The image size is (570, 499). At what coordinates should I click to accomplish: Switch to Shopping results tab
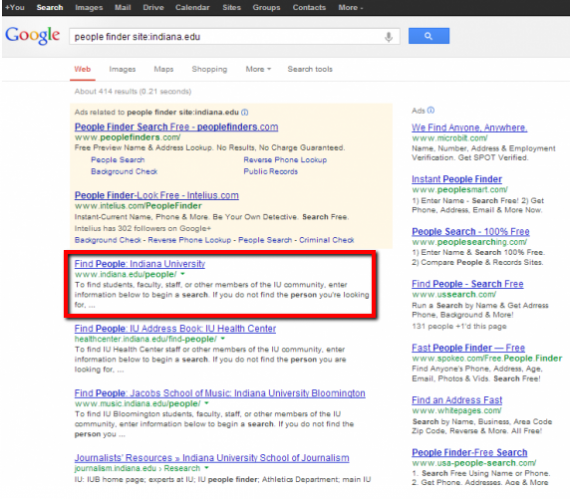[209, 69]
